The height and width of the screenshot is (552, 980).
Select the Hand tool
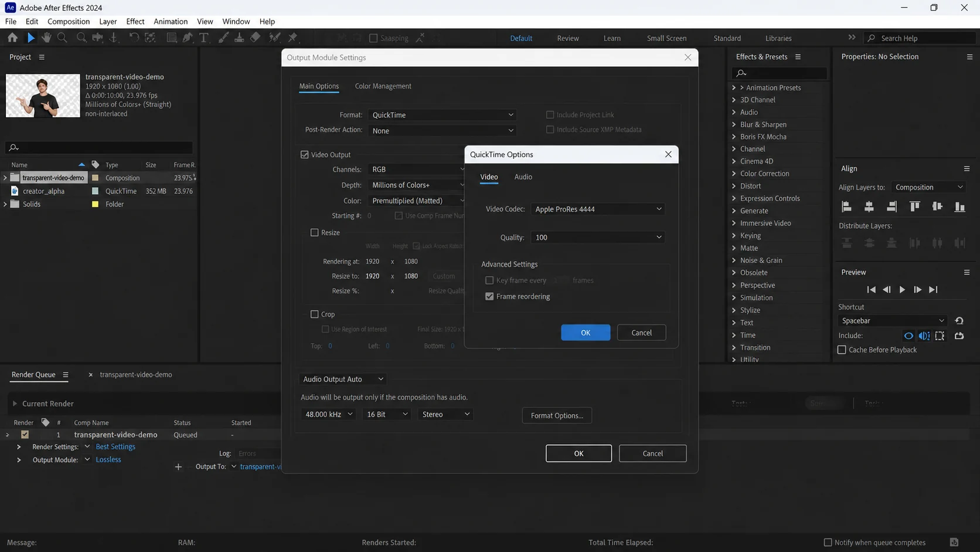click(46, 38)
